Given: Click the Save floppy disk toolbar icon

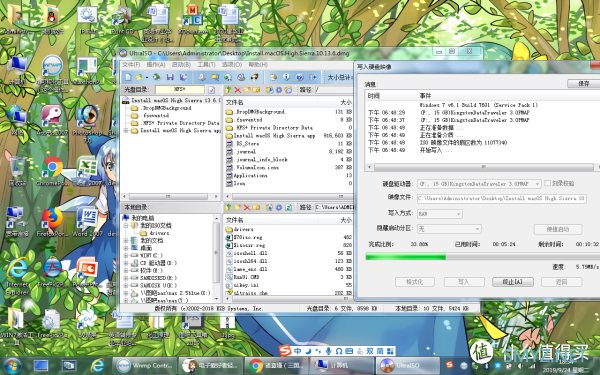Looking at the screenshot, I should click(170, 77).
